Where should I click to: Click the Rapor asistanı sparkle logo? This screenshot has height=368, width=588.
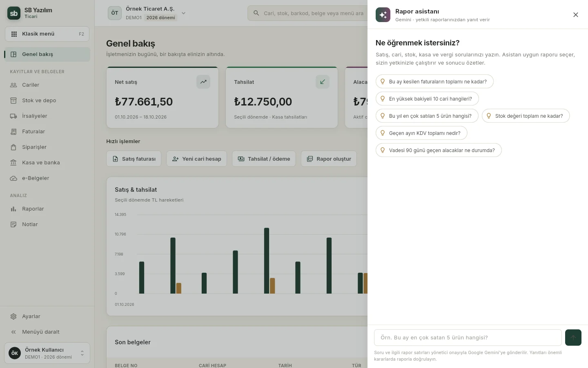383,15
